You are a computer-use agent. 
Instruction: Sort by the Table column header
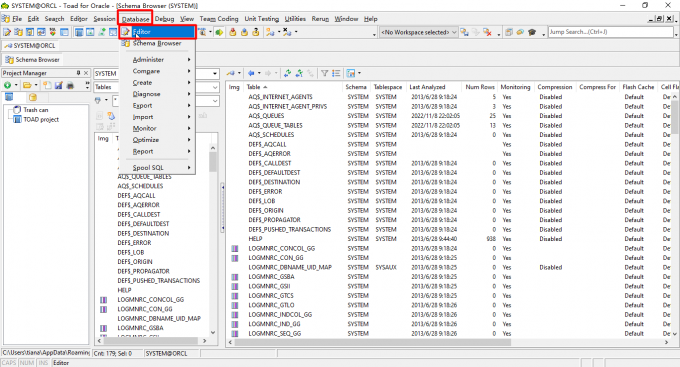293,87
